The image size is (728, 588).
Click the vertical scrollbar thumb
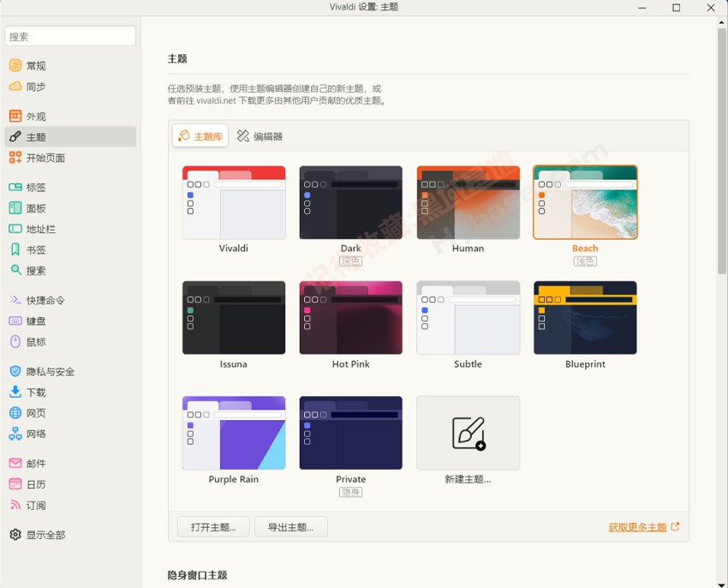[722, 151]
